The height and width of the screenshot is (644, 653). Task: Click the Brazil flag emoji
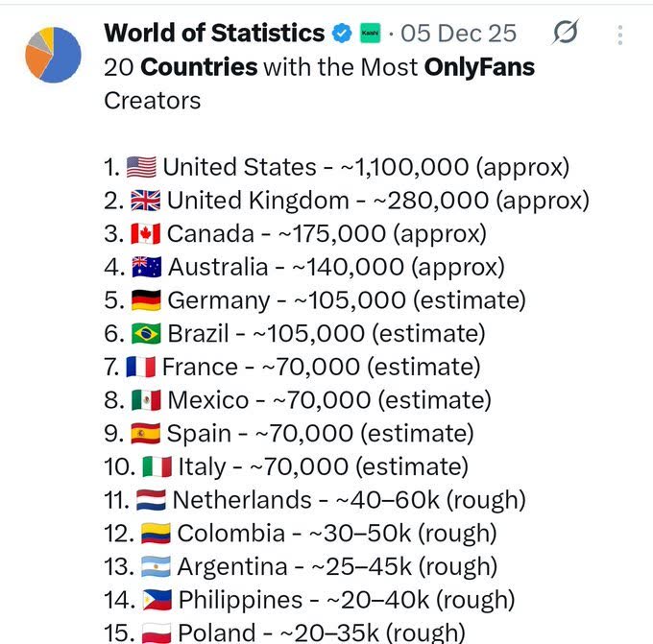tap(146, 334)
